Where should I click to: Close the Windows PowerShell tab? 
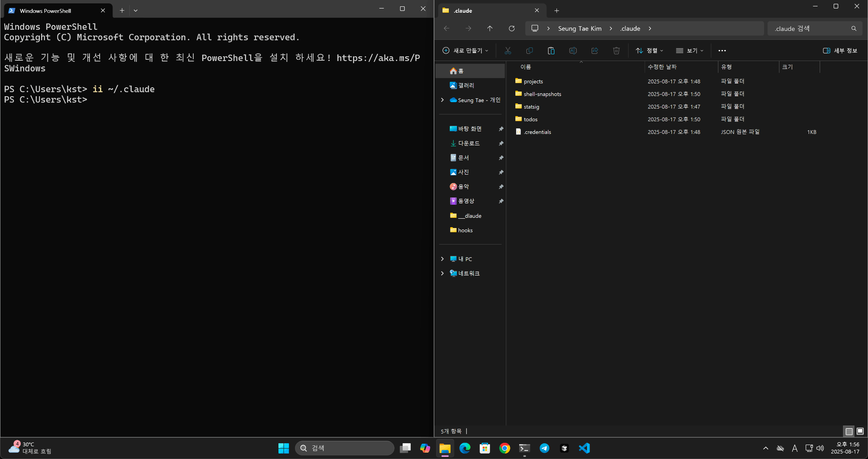[103, 11]
